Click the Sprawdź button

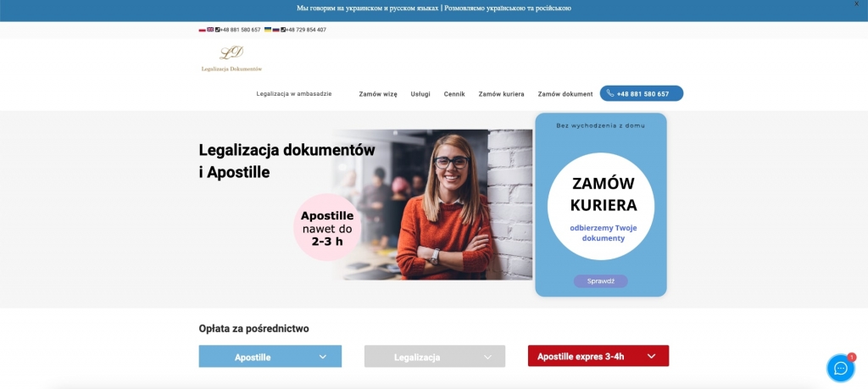coord(601,281)
